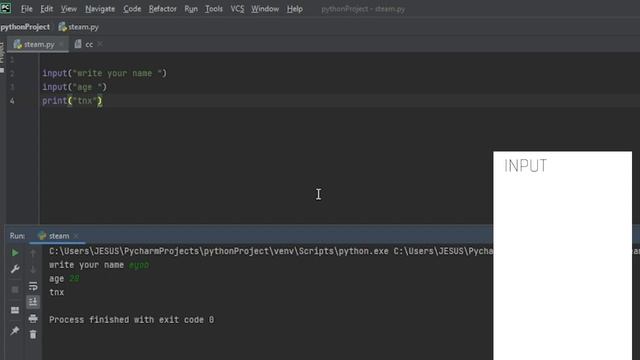
Task: Click the python.exe command line in console
Action: click(x=271, y=251)
